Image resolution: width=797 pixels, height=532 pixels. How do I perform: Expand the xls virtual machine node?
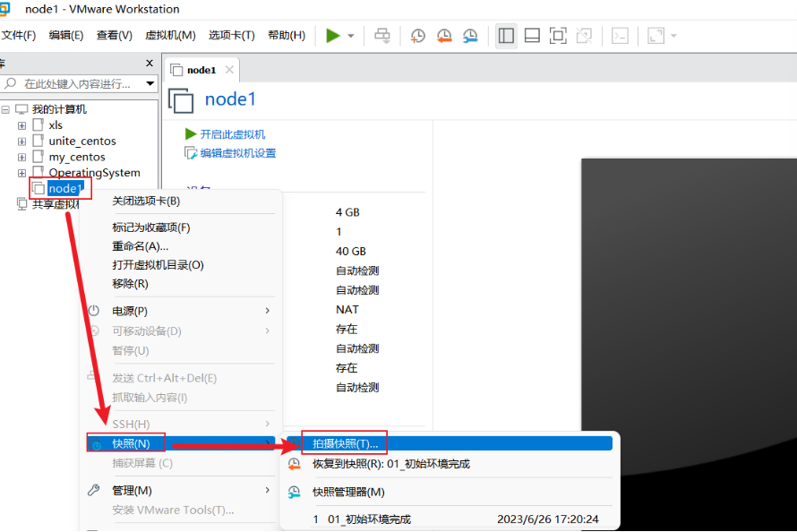click(21, 125)
